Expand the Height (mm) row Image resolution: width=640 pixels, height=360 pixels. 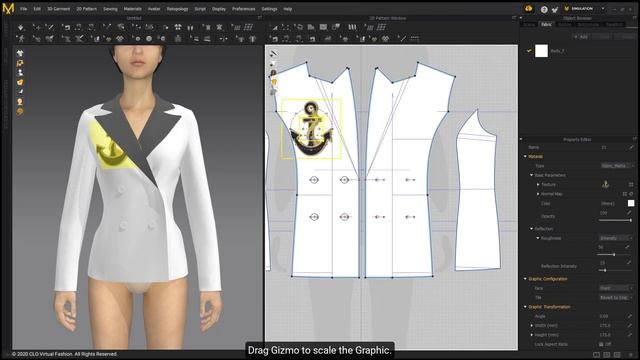531,335
